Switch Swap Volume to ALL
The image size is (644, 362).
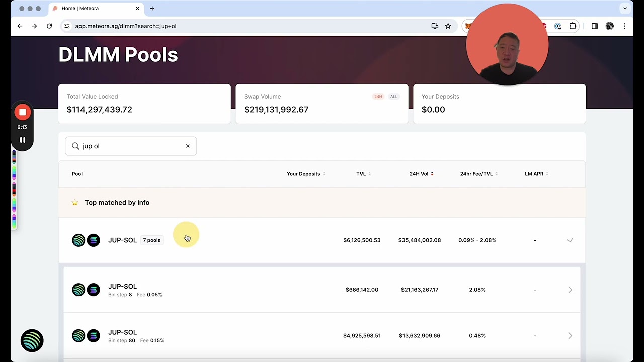click(393, 97)
